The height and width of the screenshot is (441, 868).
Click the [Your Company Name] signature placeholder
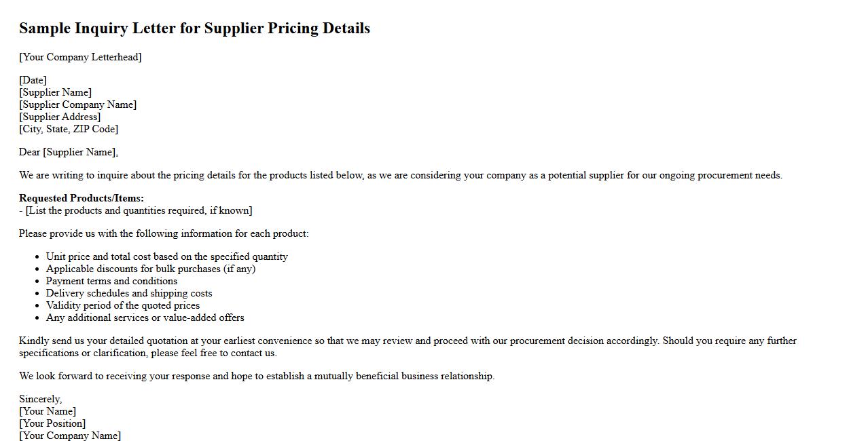click(70, 436)
